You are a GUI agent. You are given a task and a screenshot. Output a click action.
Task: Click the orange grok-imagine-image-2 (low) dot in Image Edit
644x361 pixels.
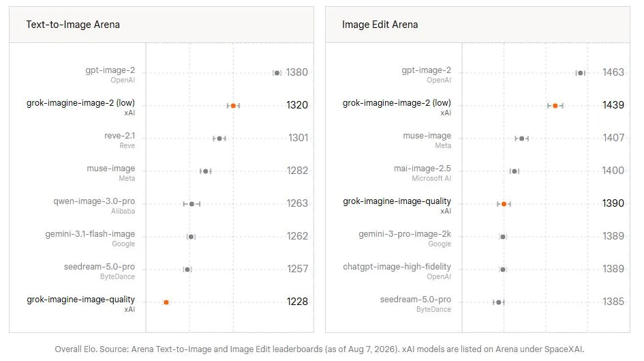point(555,106)
